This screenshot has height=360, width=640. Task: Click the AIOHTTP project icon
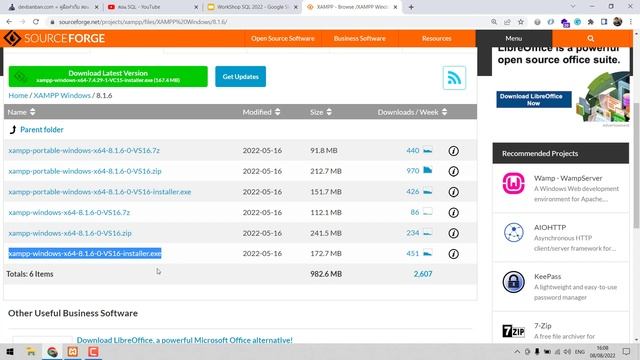[513, 233]
